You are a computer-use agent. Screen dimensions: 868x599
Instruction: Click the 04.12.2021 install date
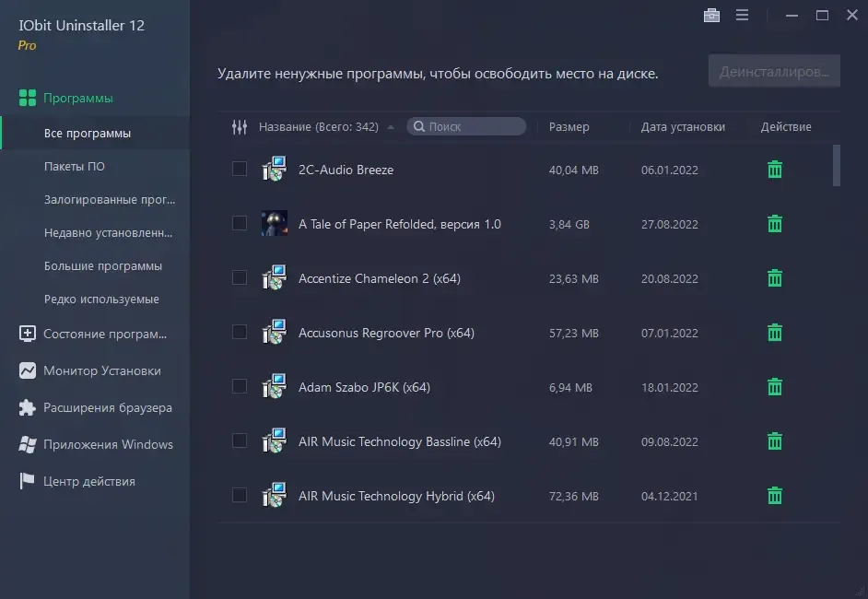pos(669,496)
